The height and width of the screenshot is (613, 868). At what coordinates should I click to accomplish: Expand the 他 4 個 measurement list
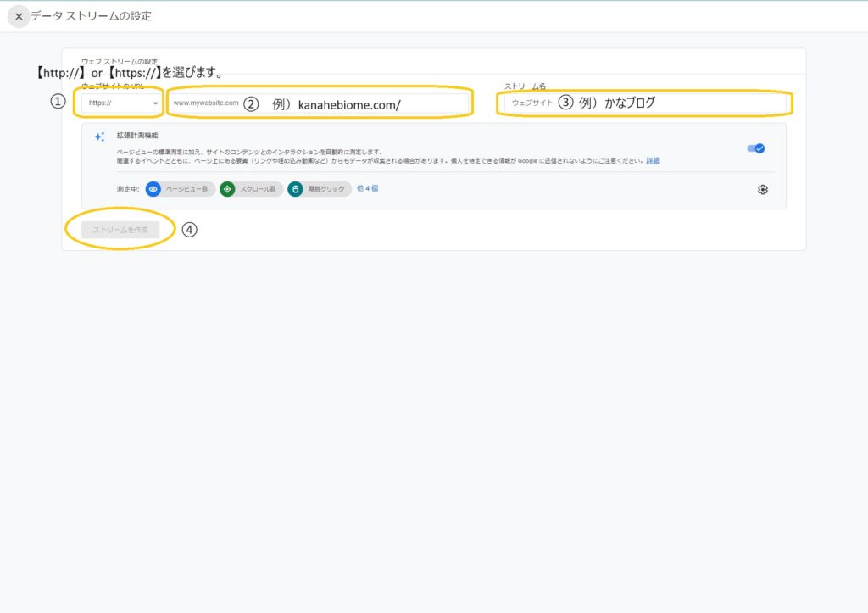tap(367, 188)
